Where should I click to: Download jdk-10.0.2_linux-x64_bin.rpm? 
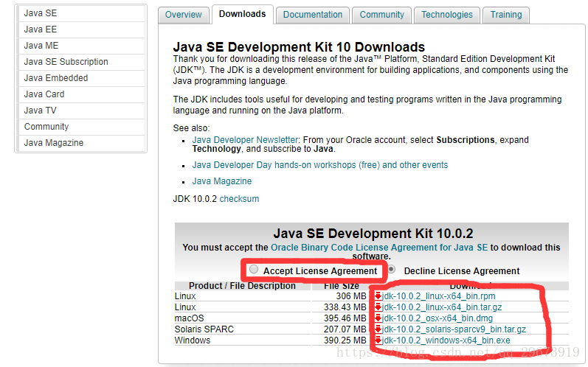438,296
